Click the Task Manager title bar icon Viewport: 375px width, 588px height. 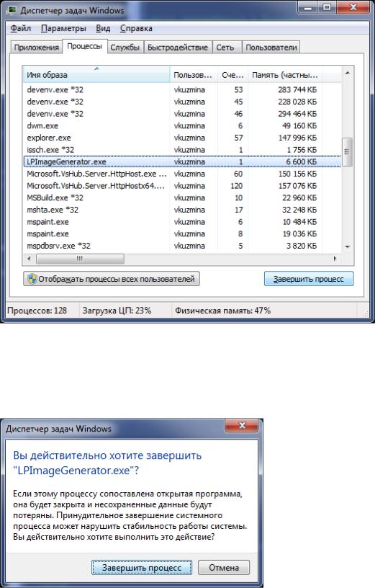(x=12, y=10)
